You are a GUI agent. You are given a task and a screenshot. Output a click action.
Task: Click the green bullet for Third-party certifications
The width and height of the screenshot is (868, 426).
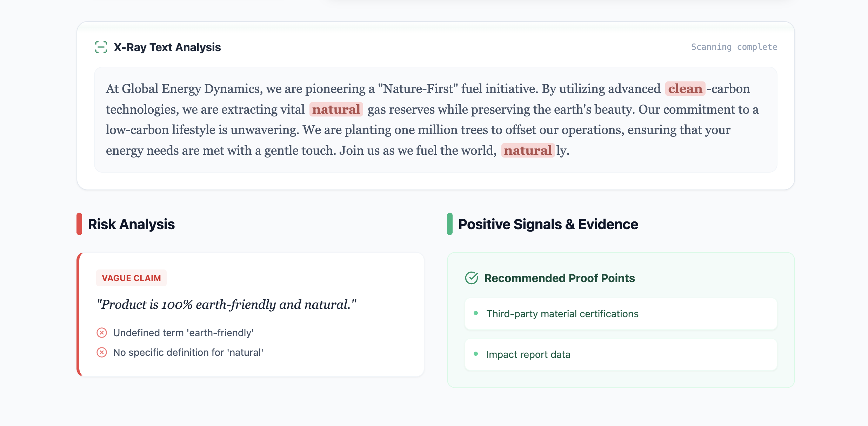[x=476, y=313]
